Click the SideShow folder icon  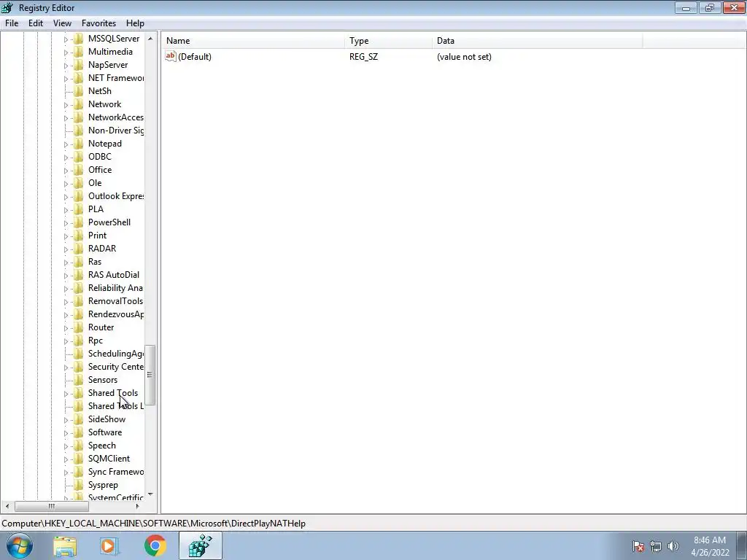[79, 419]
